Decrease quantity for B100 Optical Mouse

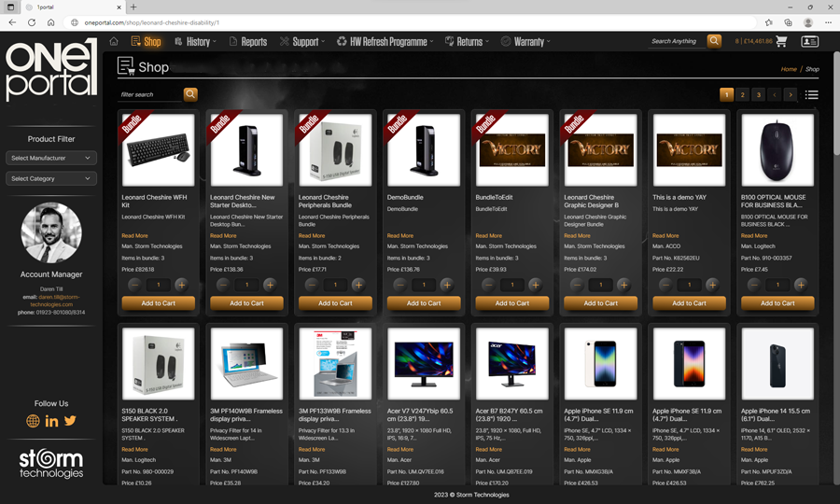point(754,285)
